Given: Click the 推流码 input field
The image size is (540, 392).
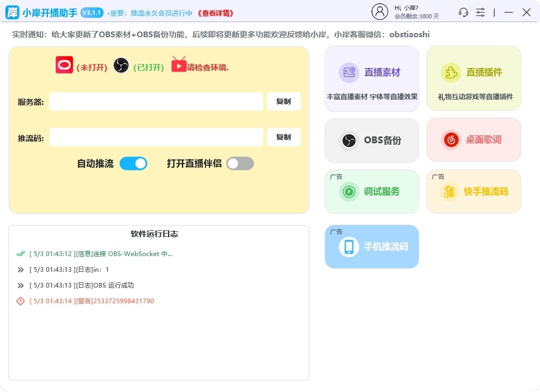Looking at the screenshot, I should click(156, 137).
